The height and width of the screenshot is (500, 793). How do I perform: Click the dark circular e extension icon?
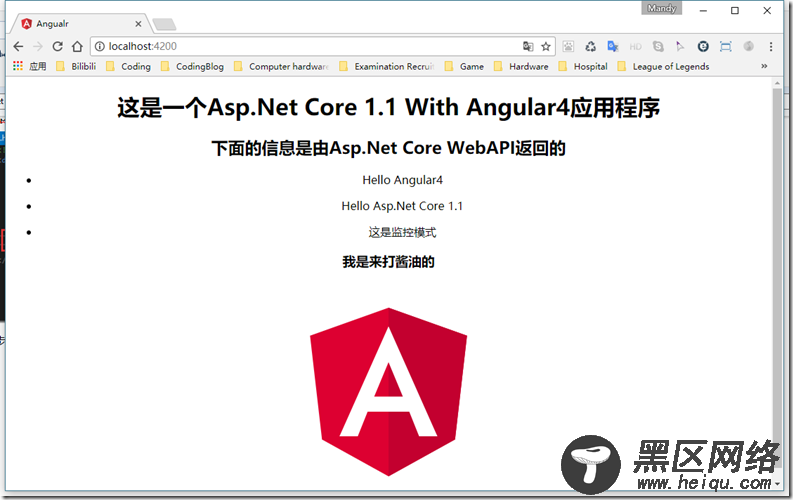703,47
